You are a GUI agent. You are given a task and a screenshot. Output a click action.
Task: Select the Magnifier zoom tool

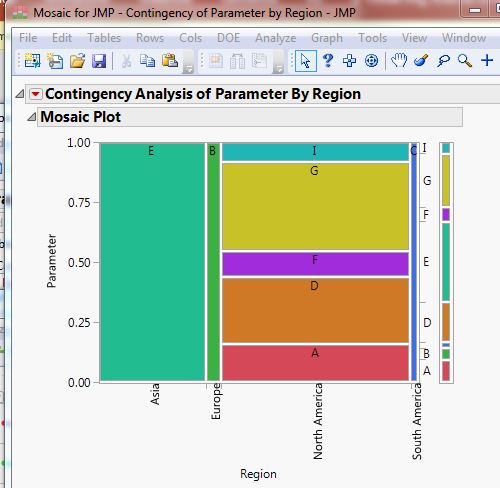pos(465,61)
